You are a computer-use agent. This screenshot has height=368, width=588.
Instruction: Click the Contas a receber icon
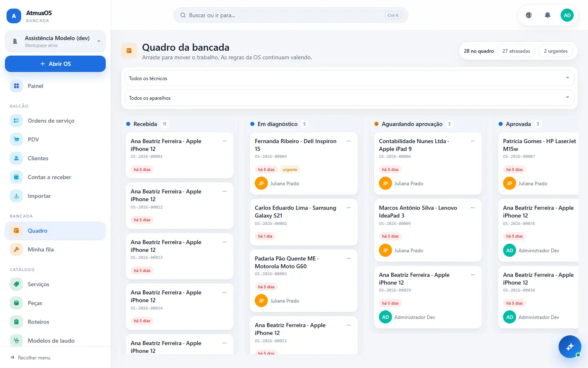pos(16,177)
